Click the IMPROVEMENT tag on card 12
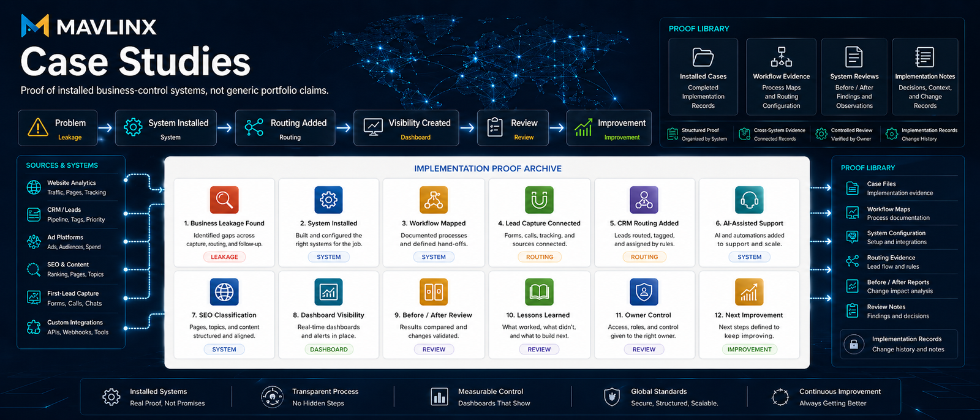Screen dimensions: 980x420 [749, 349]
